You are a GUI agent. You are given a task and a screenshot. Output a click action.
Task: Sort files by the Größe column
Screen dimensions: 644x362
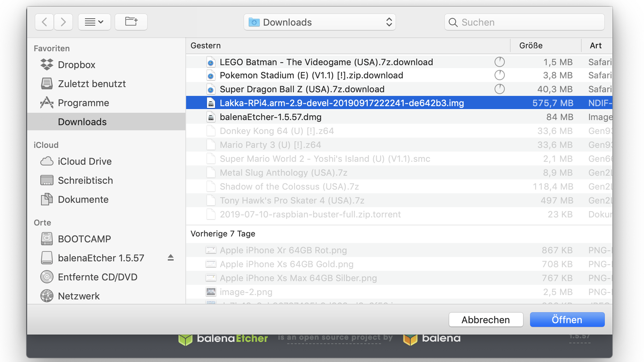[x=531, y=45]
